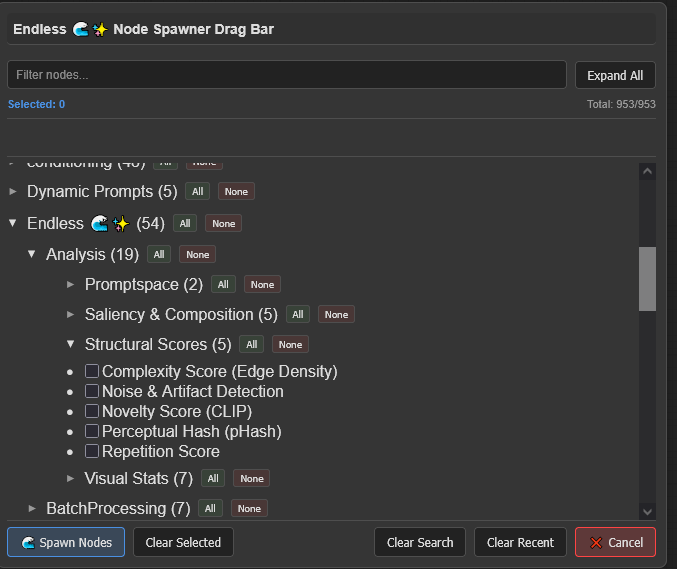Select All nodes in Saliency & Composition
677x569 pixels.
297,314
